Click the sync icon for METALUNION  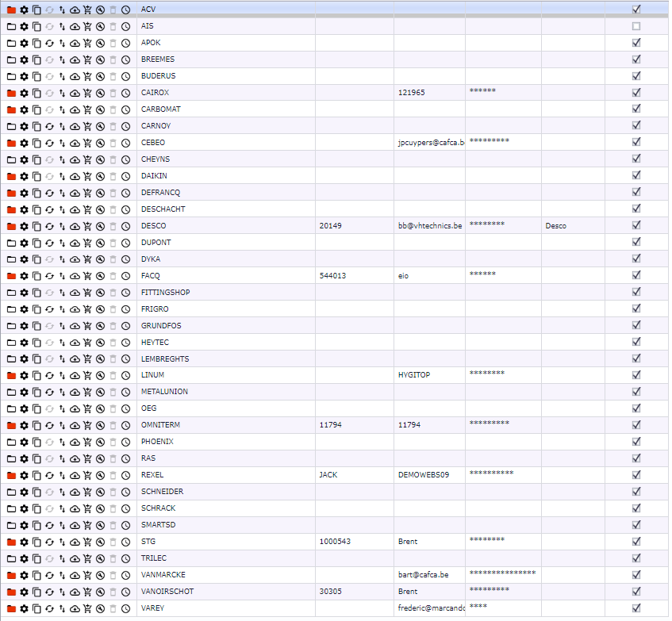point(50,393)
